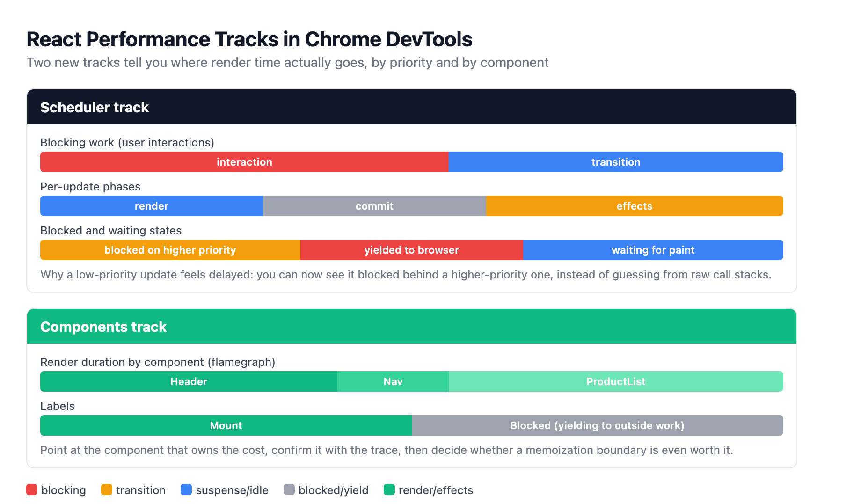Click the 'Blocking work (user interactions)' label
The height and width of the screenshot is (504, 861).
point(127,143)
